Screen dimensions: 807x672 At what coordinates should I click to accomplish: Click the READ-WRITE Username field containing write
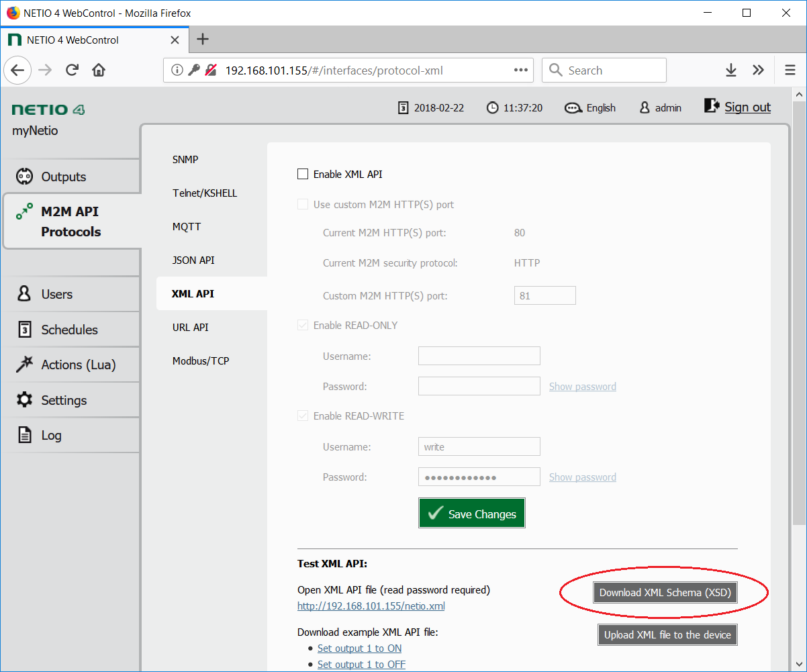point(479,446)
